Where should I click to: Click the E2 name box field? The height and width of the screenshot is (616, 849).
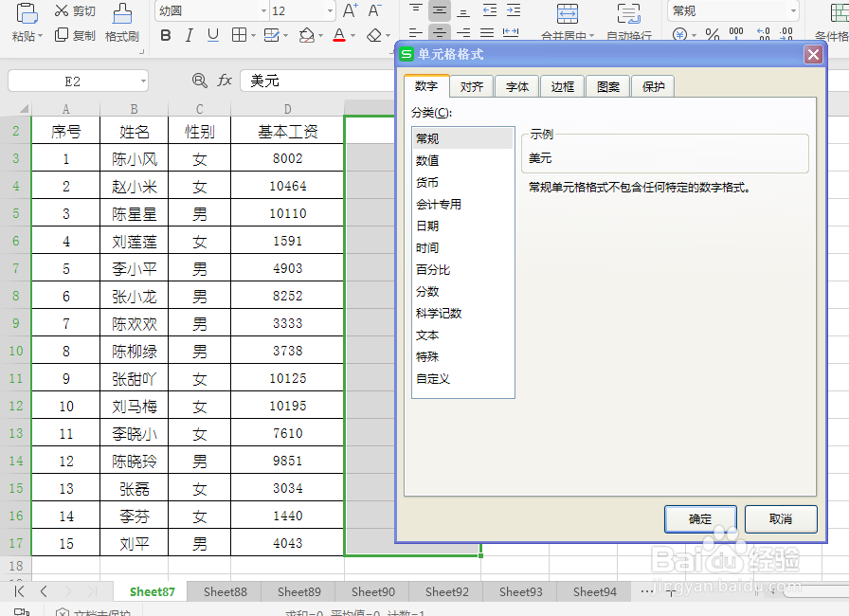(76, 81)
